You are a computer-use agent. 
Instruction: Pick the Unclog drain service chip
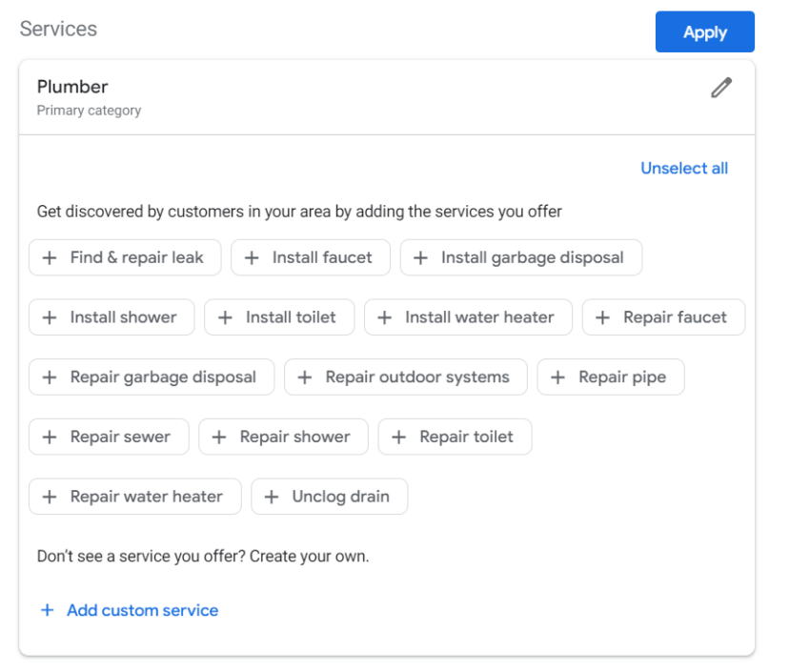(x=329, y=497)
